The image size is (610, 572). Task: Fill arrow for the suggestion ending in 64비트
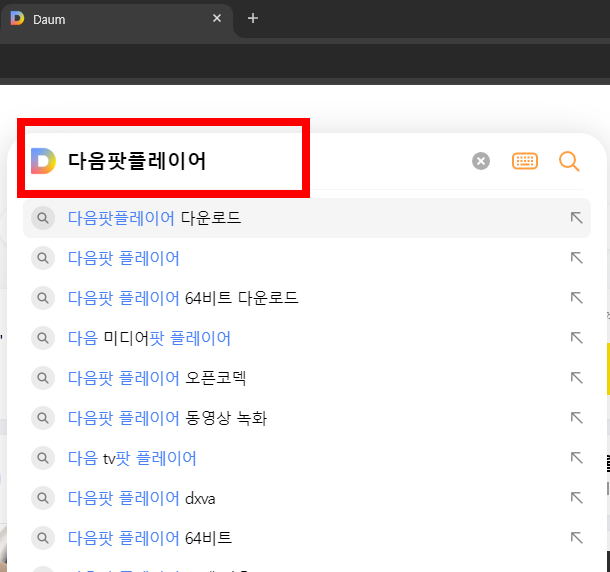click(x=577, y=538)
